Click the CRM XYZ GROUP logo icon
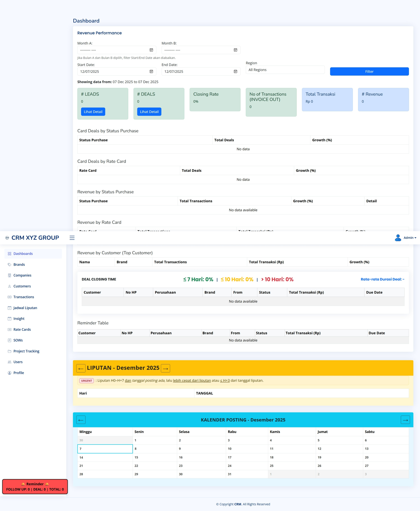 point(7,238)
